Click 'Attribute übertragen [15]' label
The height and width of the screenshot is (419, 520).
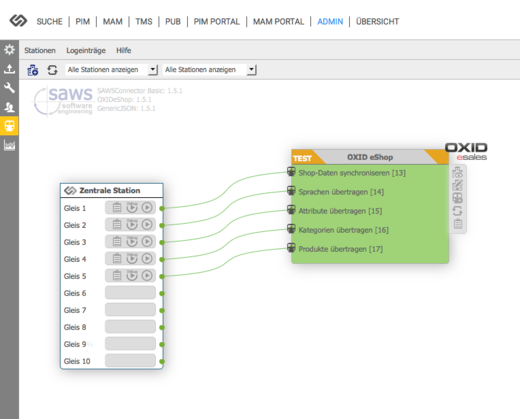point(340,211)
